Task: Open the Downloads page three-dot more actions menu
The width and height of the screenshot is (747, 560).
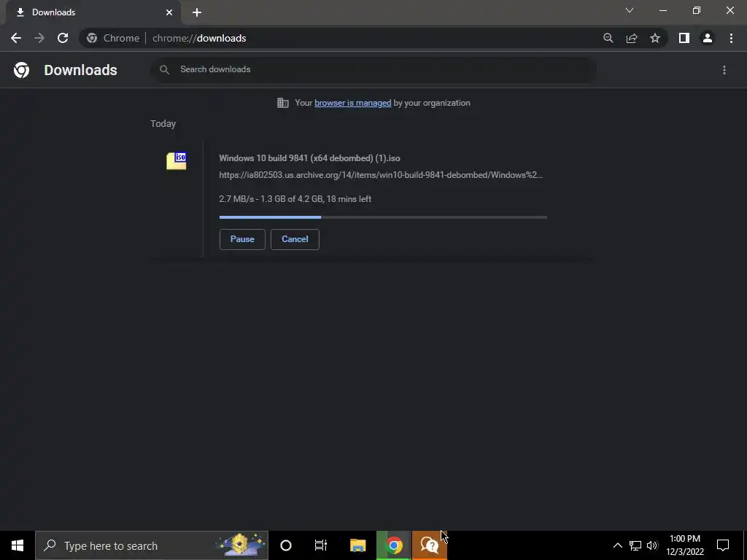Action: pyautogui.click(x=724, y=70)
